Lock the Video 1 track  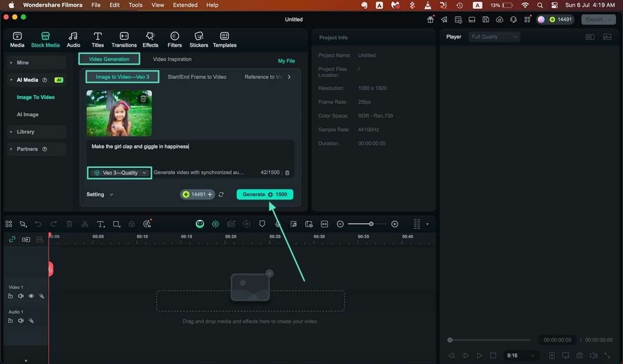(11, 296)
